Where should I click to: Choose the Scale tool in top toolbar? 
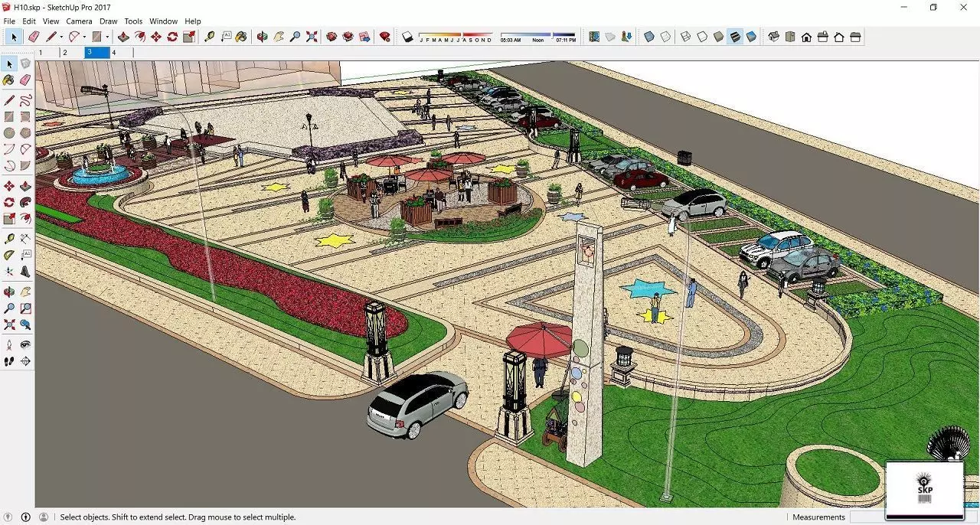[189, 37]
